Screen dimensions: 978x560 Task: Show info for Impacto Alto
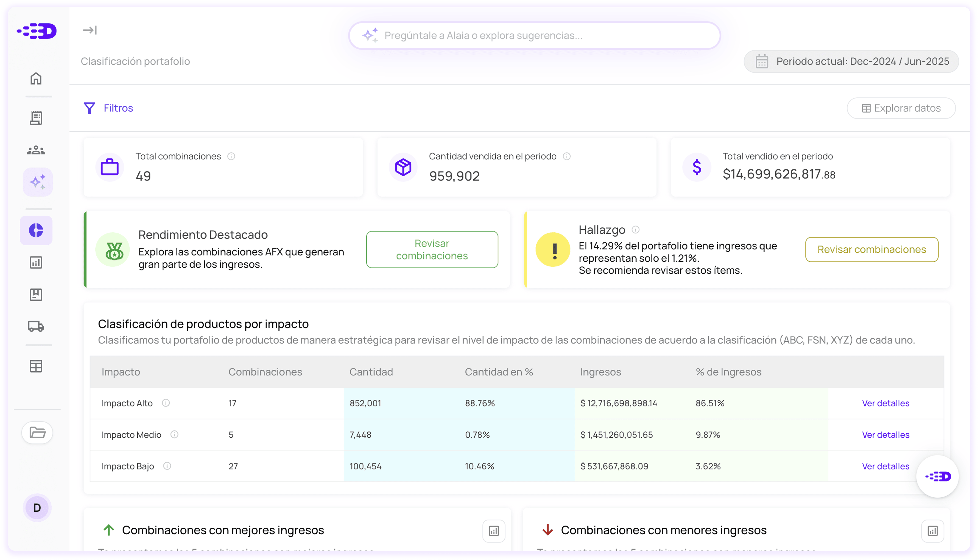click(166, 403)
